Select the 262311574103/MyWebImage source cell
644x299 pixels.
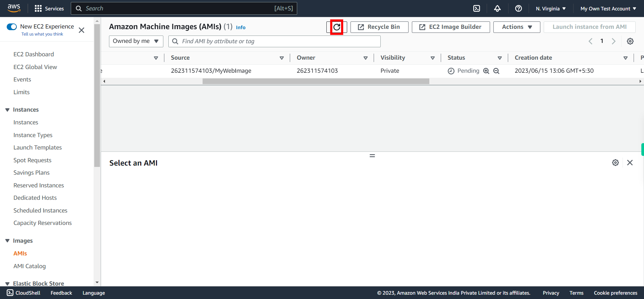coord(211,71)
